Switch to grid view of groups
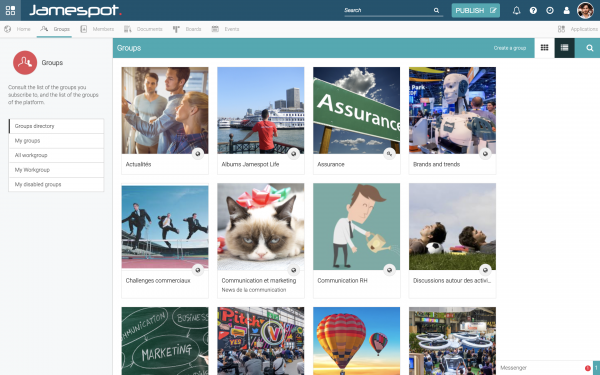This screenshot has width=600, height=375. [x=544, y=48]
